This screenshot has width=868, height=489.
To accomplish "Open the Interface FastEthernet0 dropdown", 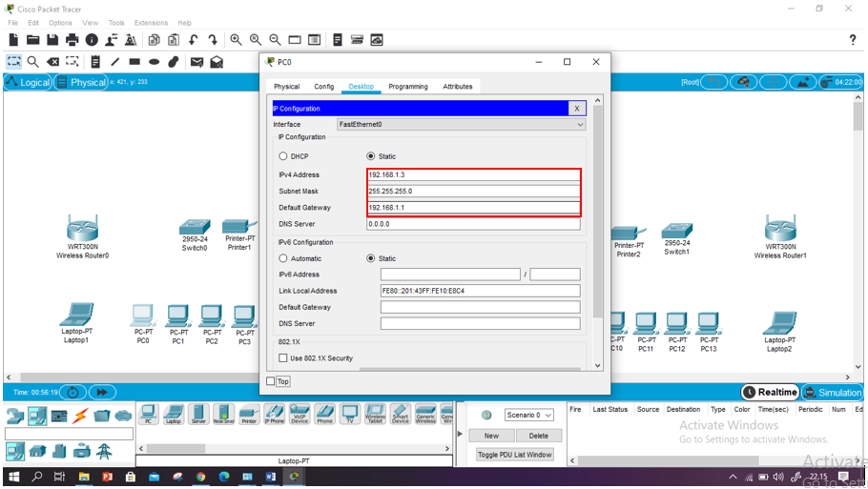I will pos(461,125).
